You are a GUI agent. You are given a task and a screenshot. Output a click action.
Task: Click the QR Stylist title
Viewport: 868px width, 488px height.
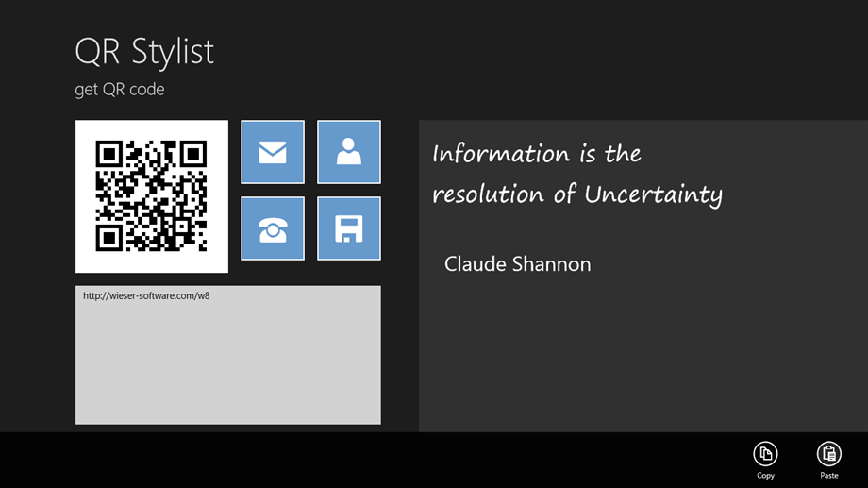click(144, 52)
